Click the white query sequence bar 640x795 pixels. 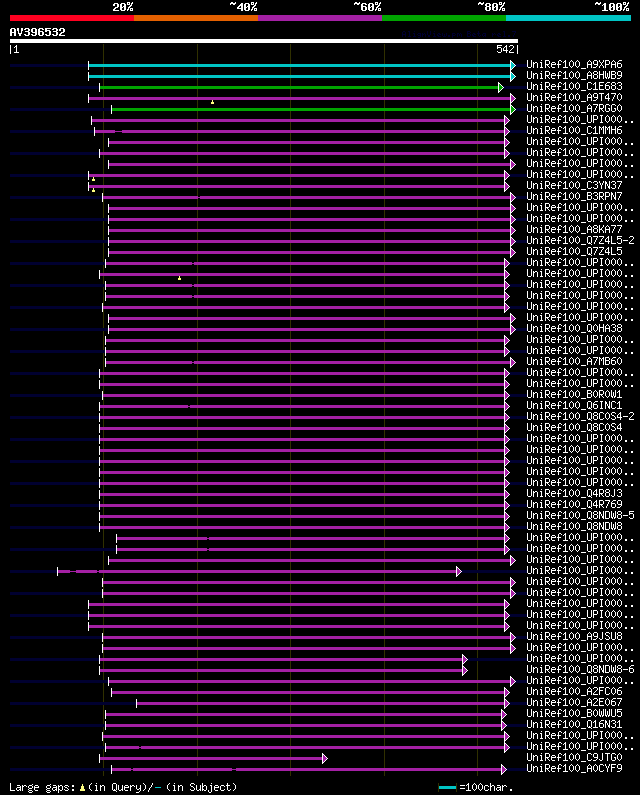[x=264, y=41]
